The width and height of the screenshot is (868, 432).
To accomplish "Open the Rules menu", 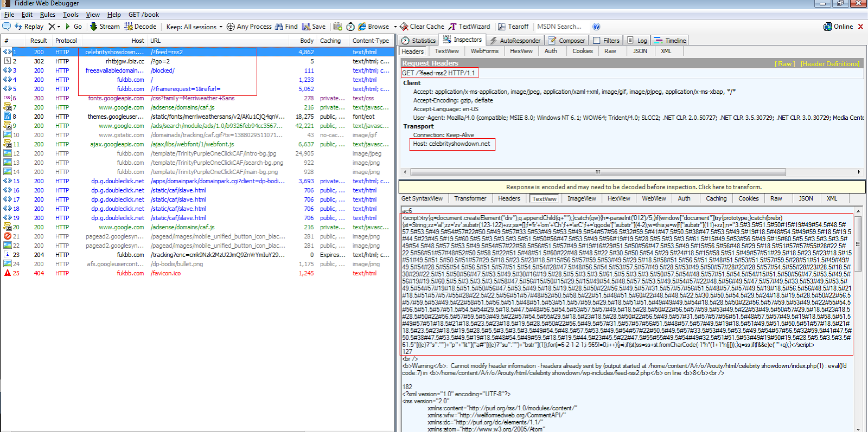I will click(47, 15).
